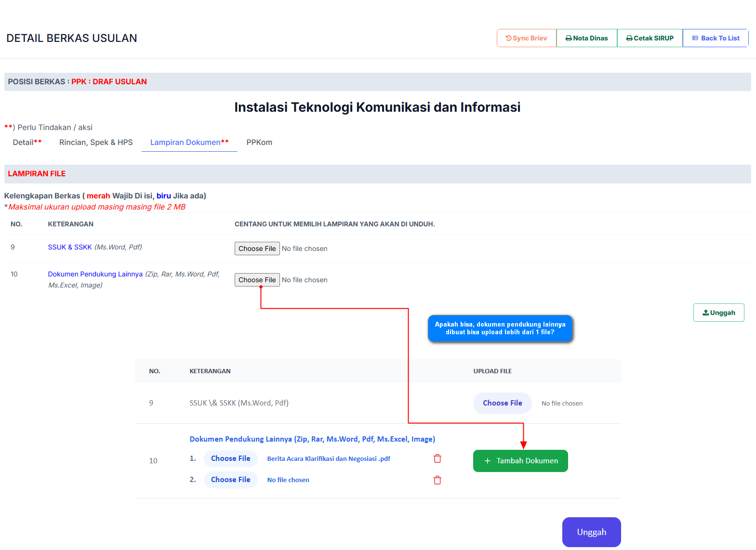
Task: Click the Sync Briev button
Action: tap(526, 38)
